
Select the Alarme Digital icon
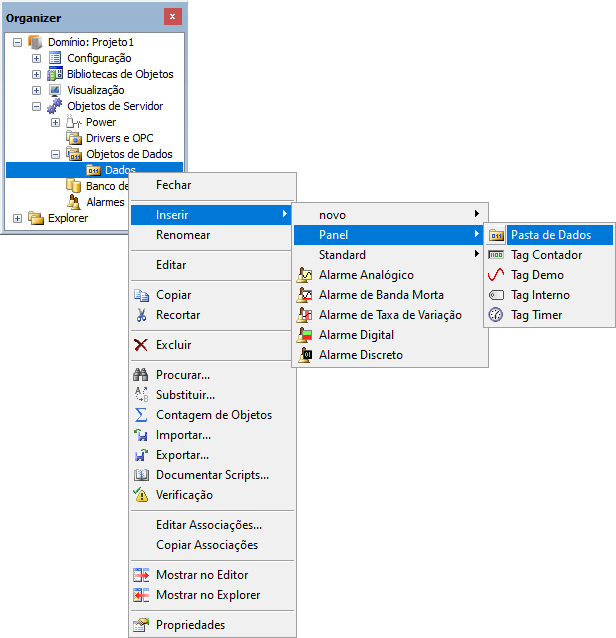pos(304,335)
